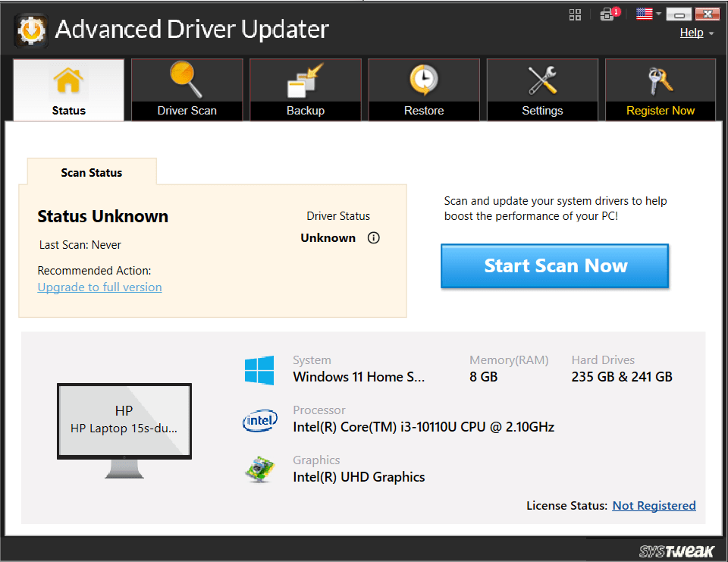Image resolution: width=728 pixels, height=562 pixels.
Task: Select the Scan Status panel tab
Action: pos(92,172)
